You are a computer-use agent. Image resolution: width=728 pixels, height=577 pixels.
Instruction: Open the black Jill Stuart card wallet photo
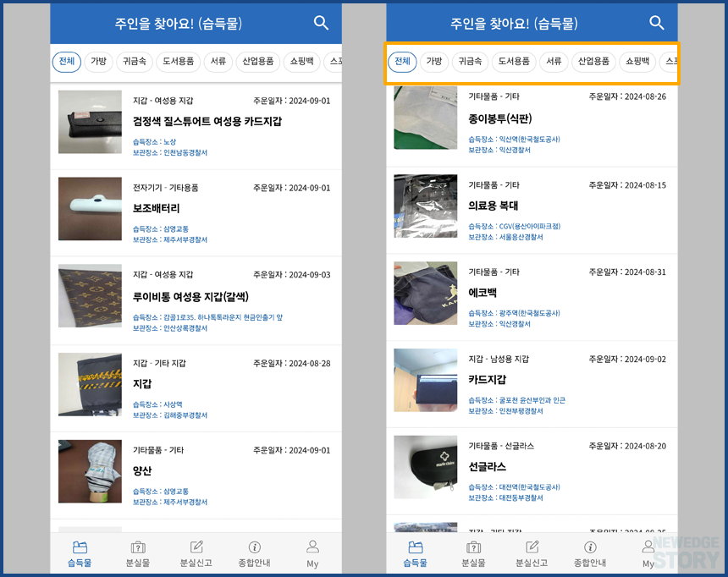[90, 122]
